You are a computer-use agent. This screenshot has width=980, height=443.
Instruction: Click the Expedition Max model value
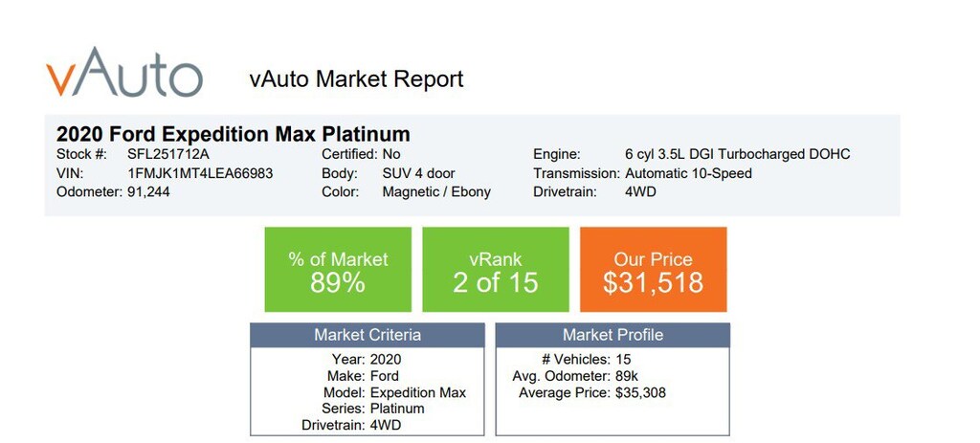point(417,392)
